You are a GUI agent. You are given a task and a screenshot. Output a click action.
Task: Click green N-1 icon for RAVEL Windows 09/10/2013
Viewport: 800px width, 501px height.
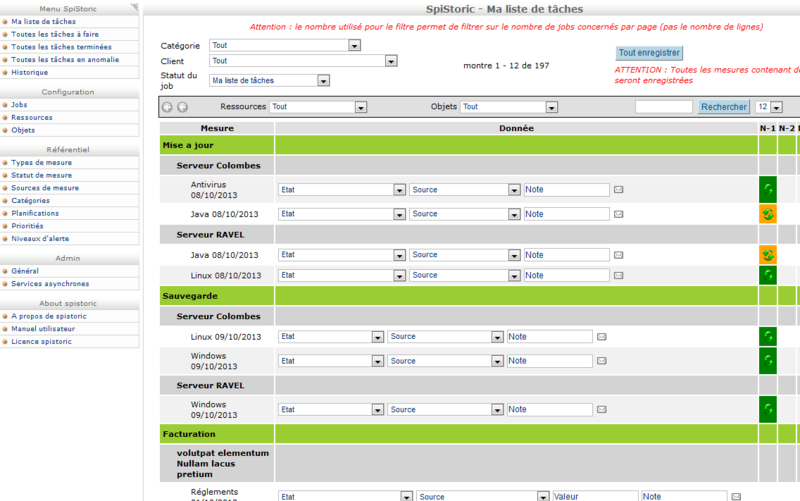click(x=768, y=409)
